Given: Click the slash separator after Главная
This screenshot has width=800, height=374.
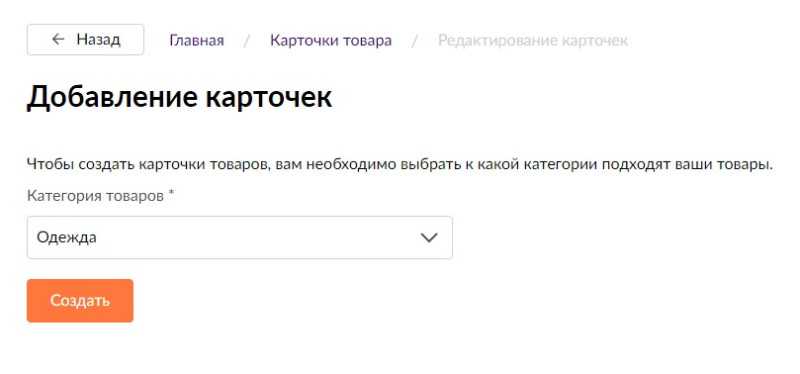Looking at the screenshot, I should click(x=247, y=40).
